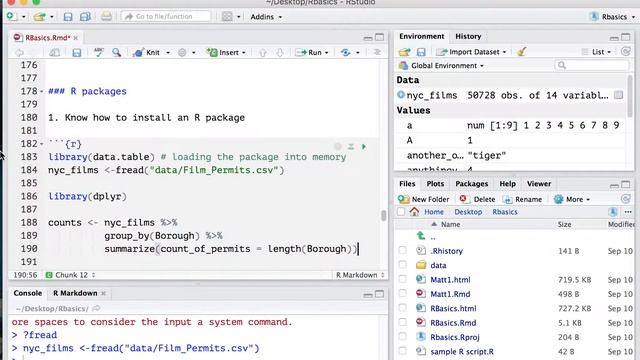640x360 pixels.
Task: Open the Open File folder icon
Action: pos(40,17)
